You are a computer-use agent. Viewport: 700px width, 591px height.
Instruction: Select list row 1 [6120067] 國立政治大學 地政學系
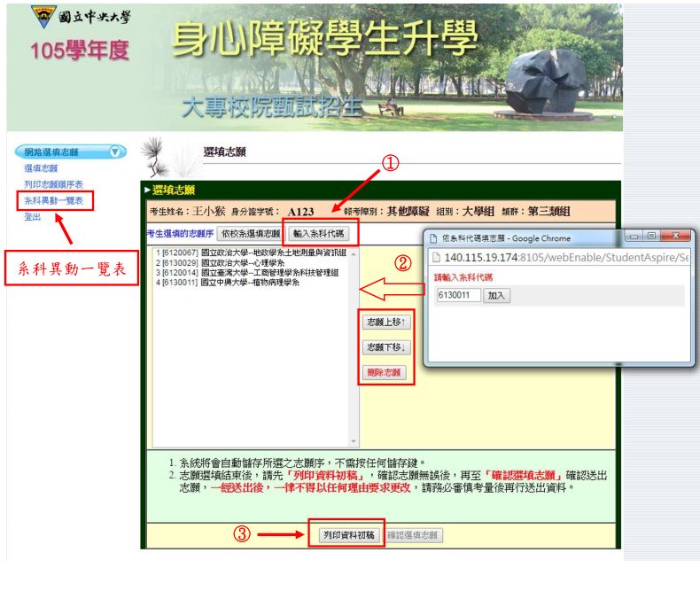pos(252,253)
